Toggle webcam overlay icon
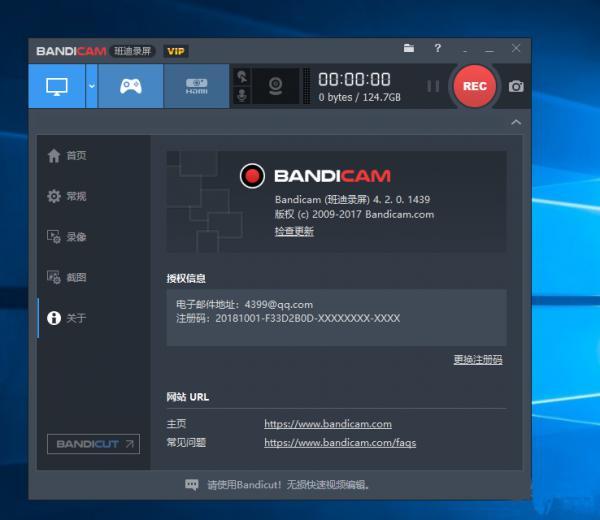Image resolution: width=600 pixels, height=520 pixels. point(276,86)
